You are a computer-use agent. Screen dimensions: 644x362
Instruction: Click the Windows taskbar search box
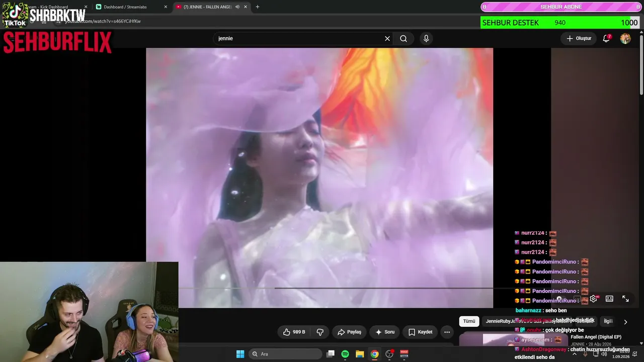pyautogui.click(x=285, y=354)
